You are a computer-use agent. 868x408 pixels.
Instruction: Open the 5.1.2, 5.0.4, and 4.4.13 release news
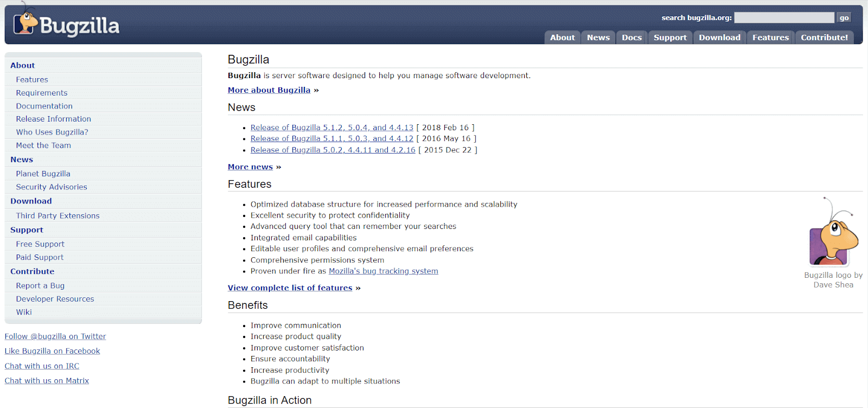(x=331, y=127)
